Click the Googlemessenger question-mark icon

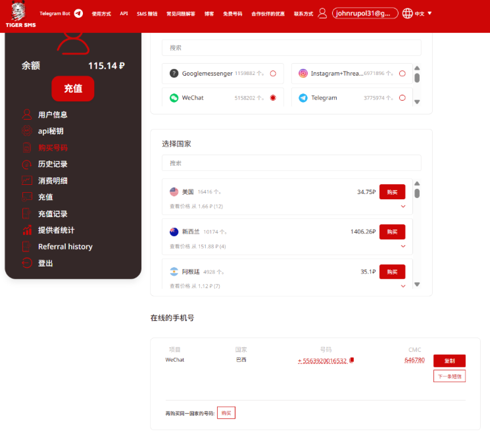pos(174,74)
